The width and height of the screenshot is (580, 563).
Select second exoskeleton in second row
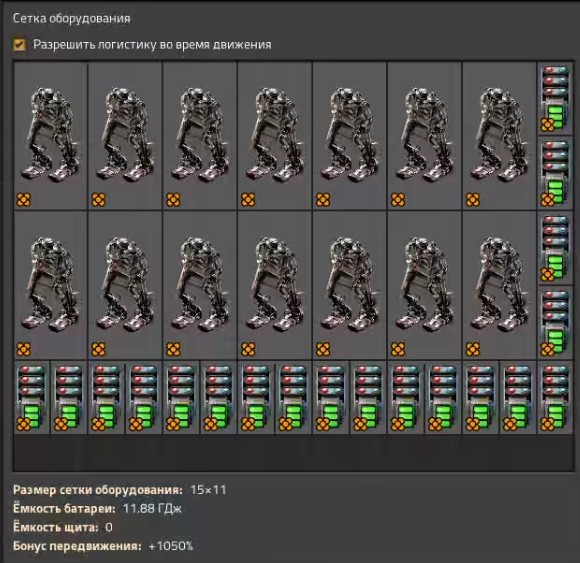pos(125,285)
